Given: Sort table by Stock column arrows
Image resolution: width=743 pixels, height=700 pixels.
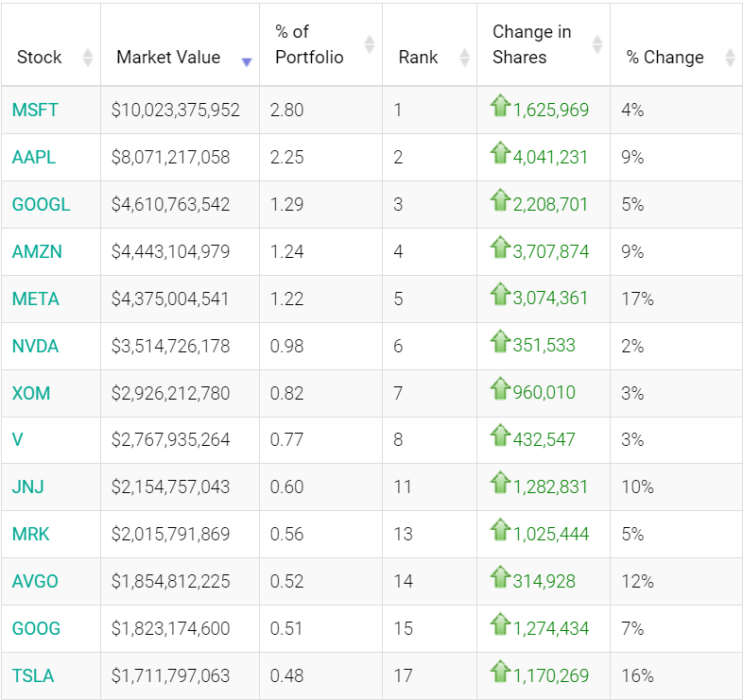Looking at the screenshot, I should point(88,58).
